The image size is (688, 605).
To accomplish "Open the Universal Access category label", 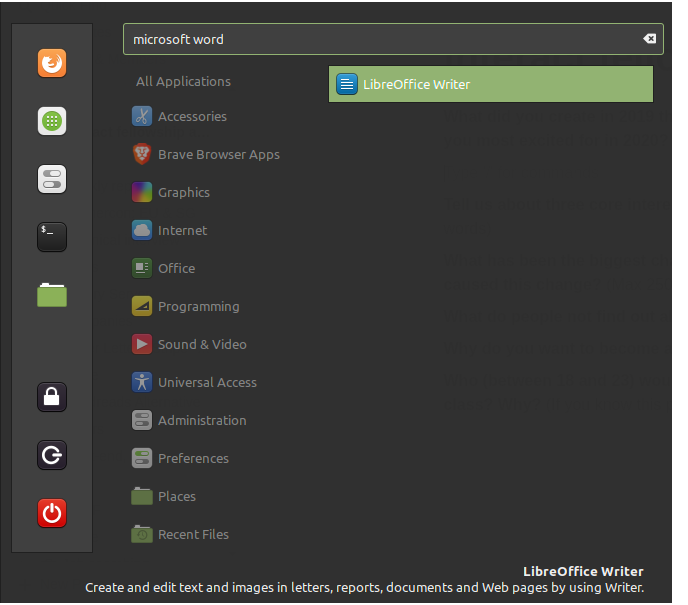I will pyautogui.click(x=207, y=383).
